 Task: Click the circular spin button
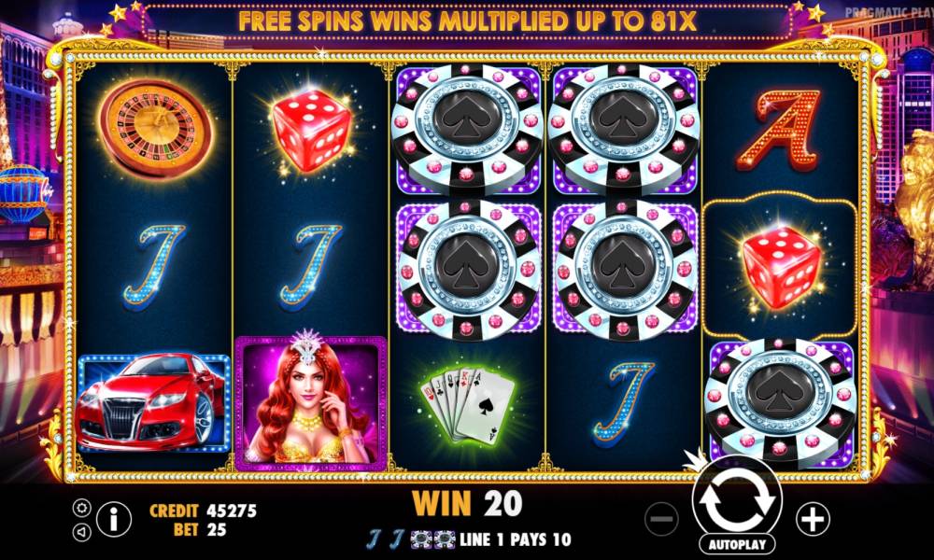click(x=738, y=500)
